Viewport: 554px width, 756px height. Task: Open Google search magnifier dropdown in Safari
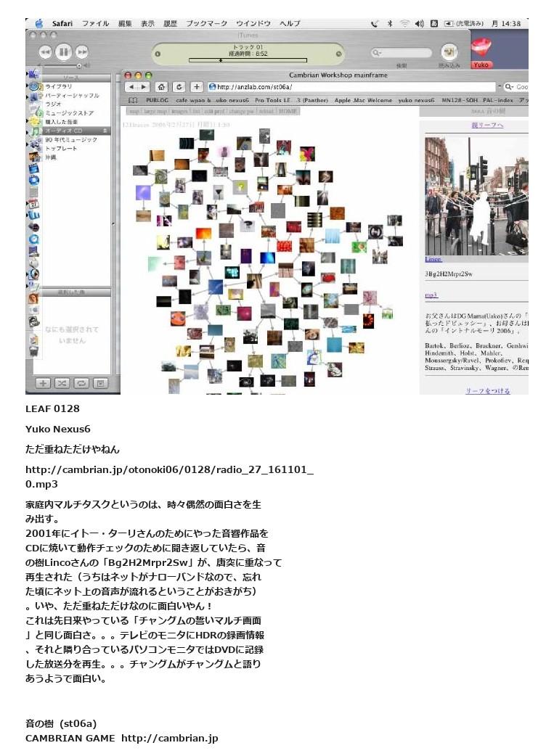[x=510, y=87]
